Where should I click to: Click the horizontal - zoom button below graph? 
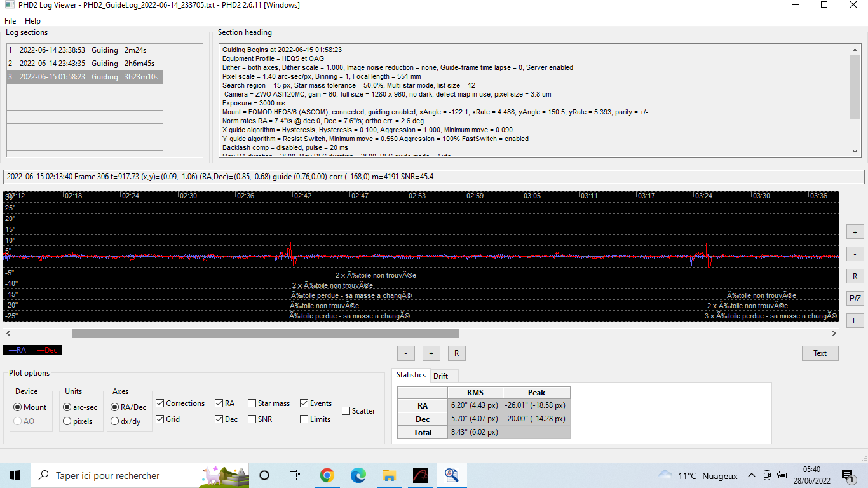[x=405, y=353]
